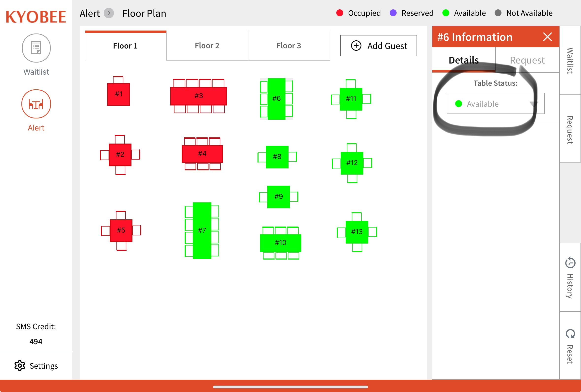Viewport: 581px width, 392px height.
Task: Click the breadcrumb arrow next to Alert
Action: [109, 13]
